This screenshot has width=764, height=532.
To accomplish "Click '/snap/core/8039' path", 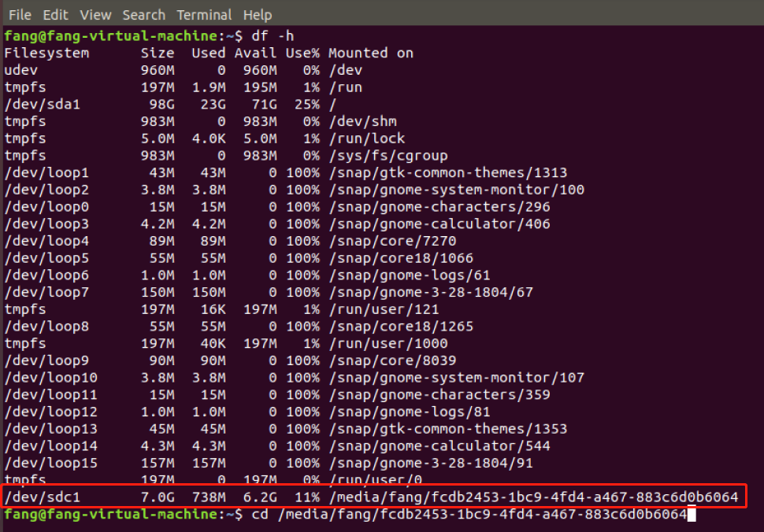I will pyautogui.click(x=393, y=360).
